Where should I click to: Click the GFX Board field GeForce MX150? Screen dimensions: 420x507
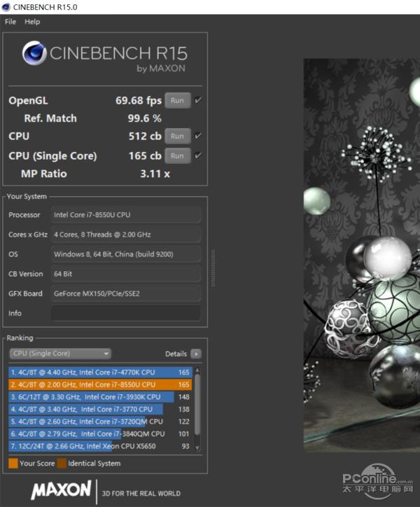tap(126, 293)
